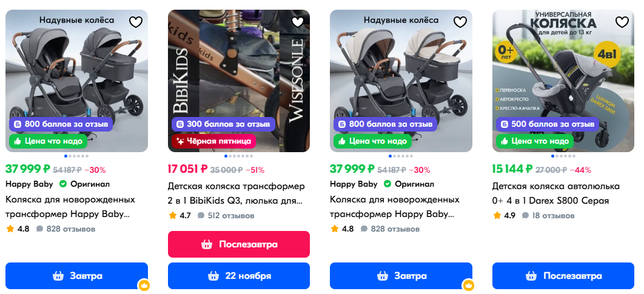This screenshot has height=294, width=644.
Task: Open BibiKids Q3 product title link
Action: [x=236, y=193]
